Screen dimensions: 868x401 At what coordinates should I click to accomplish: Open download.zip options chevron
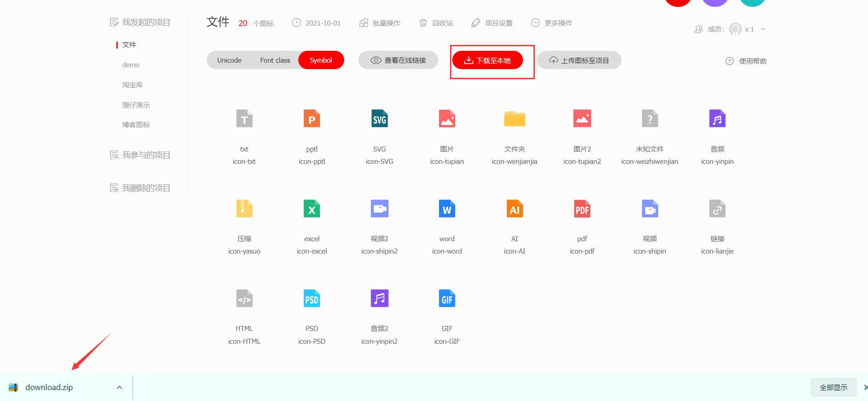tap(120, 387)
